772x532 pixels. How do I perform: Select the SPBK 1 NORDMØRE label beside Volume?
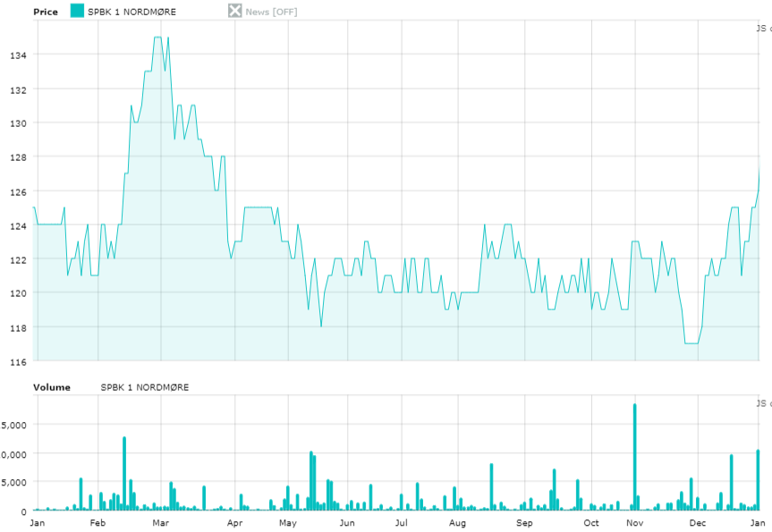pyautogui.click(x=145, y=387)
